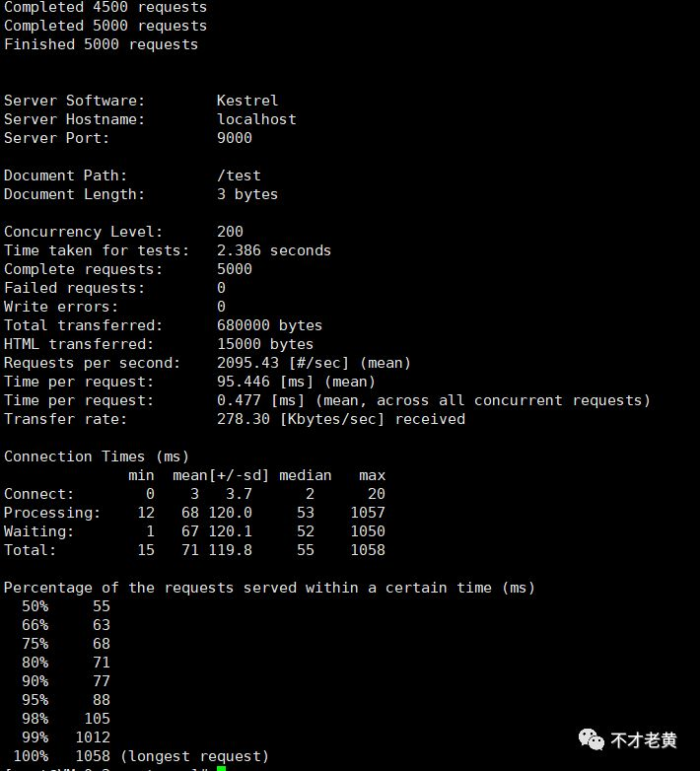
Task: Click the WeChat logo icon in watermark
Action: tap(591, 739)
